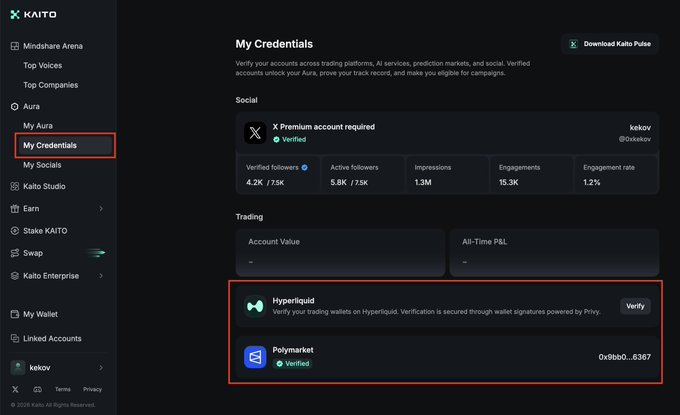
Task: Open the Aura section label
Action: tap(31, 106)
